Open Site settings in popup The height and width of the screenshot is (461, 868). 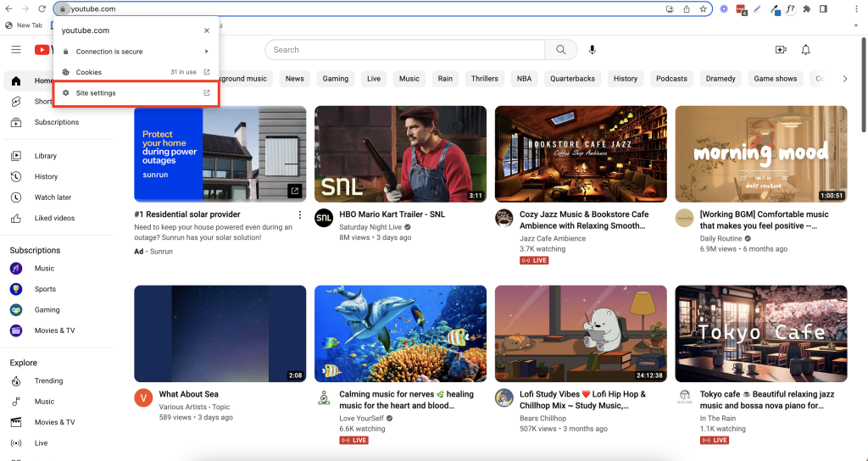136,93
